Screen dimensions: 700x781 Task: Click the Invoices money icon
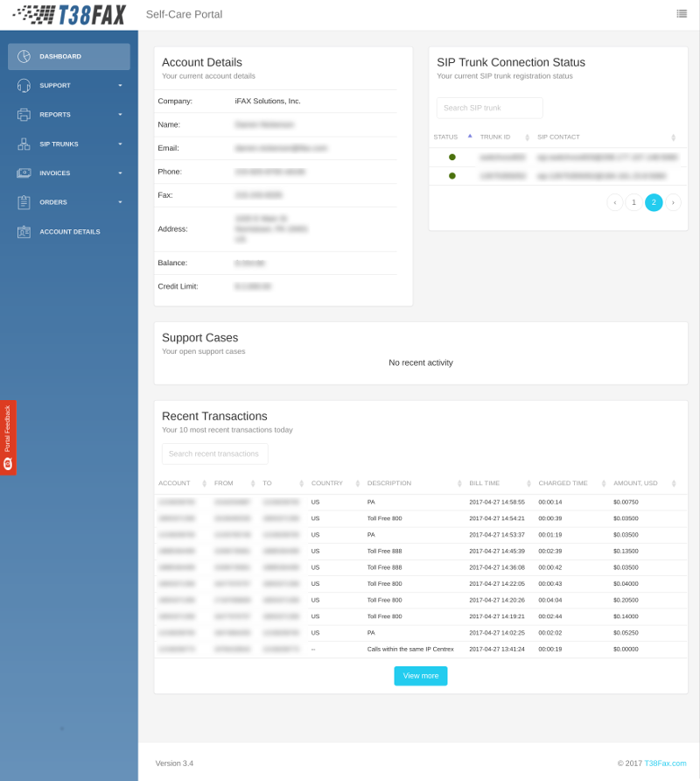[x=24, y=172]
